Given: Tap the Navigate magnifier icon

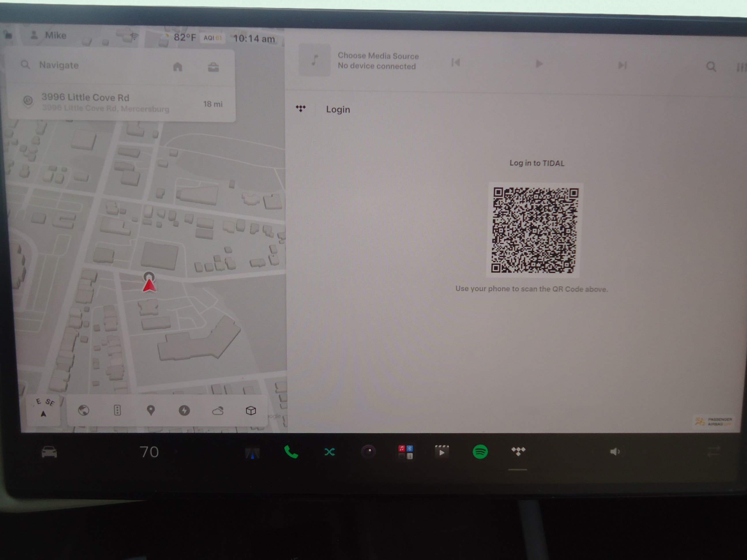Looking at the screenshot, I should point(25,65).
